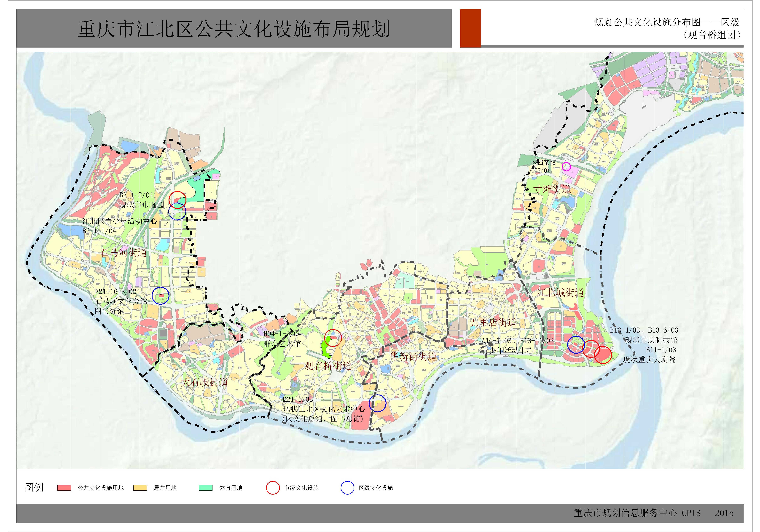The height and width of the screenshot is (532, 760).
Task: Click the red circle at 现状市巾帼园
Action: (x=177, y=200)
